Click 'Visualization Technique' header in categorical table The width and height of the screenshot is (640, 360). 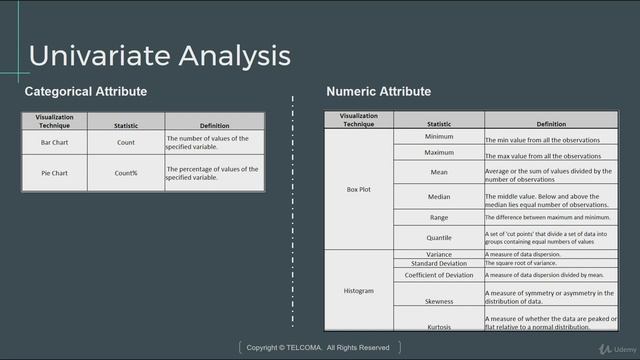pyautogui.click(x=54, y=121)
